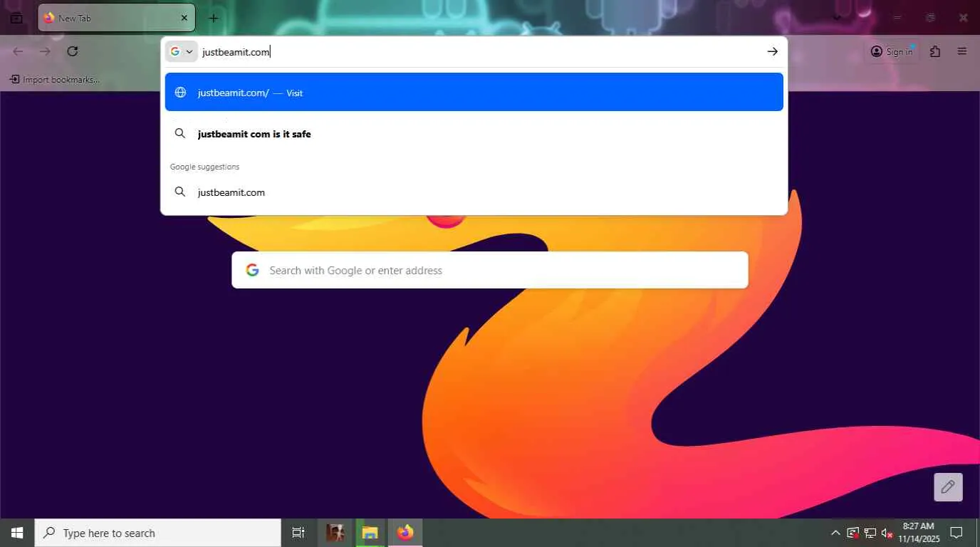
Task: Open the network status tray icon
Action: 870,533
